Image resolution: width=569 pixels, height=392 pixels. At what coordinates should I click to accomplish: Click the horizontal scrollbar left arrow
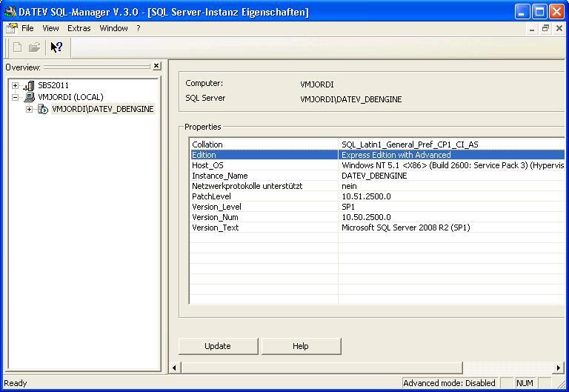[174, 368]
